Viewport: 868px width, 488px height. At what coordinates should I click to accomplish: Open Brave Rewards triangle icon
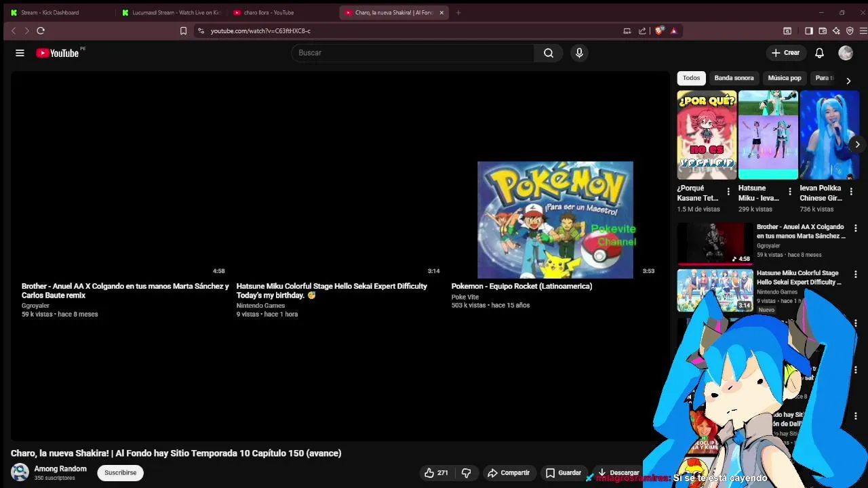673,30
